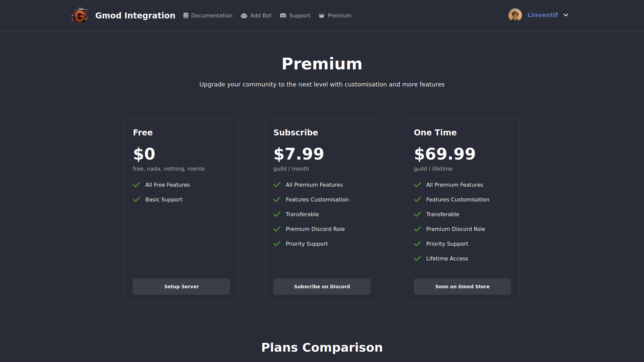Click the Setup Server button

(181, 287)
